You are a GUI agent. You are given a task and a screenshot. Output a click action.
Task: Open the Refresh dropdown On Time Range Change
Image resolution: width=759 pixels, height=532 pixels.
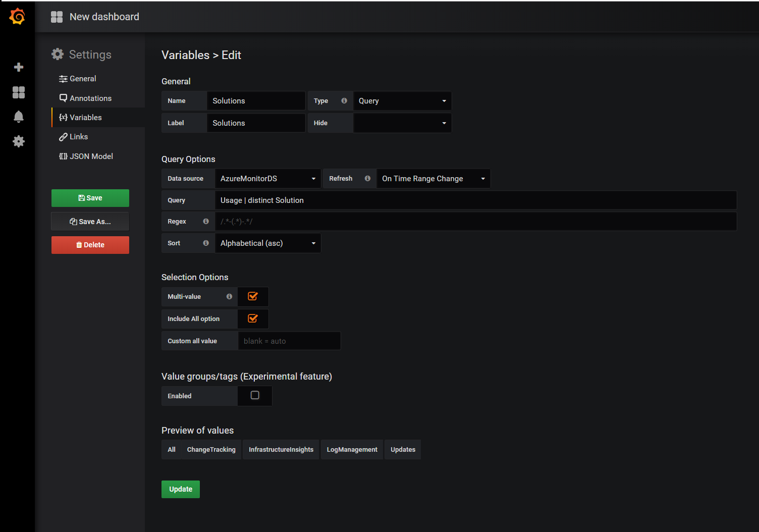[x=433, y=179]
